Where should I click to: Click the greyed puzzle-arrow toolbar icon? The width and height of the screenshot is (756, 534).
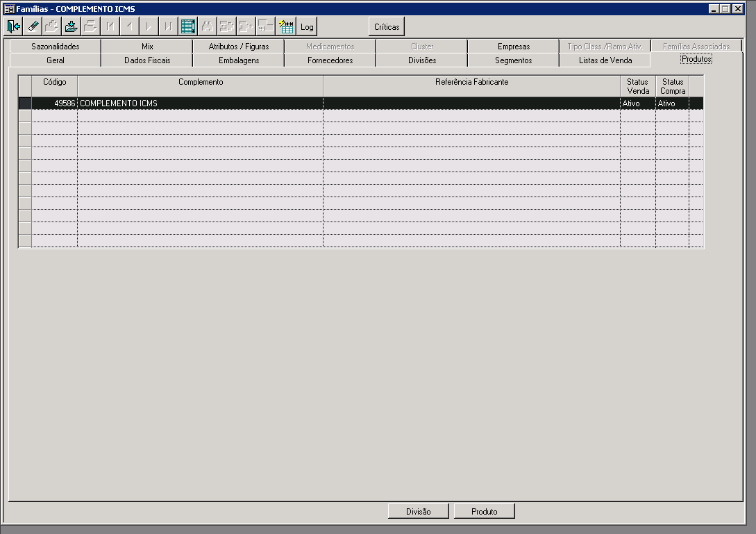246,26
